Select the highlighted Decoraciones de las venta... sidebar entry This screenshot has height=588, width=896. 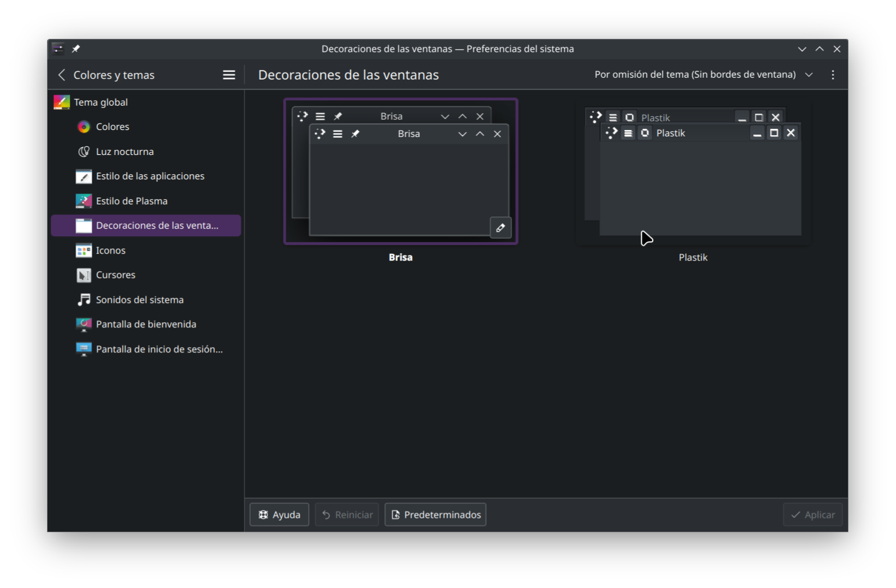pos(146,225)
